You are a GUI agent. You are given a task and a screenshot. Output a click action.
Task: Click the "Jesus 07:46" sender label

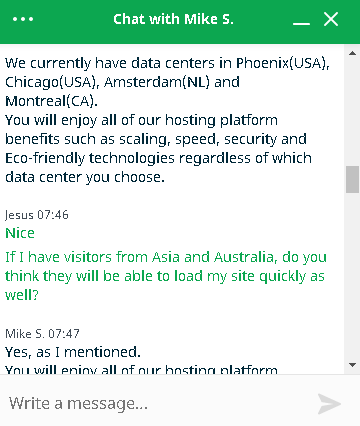tap(37, 215)
